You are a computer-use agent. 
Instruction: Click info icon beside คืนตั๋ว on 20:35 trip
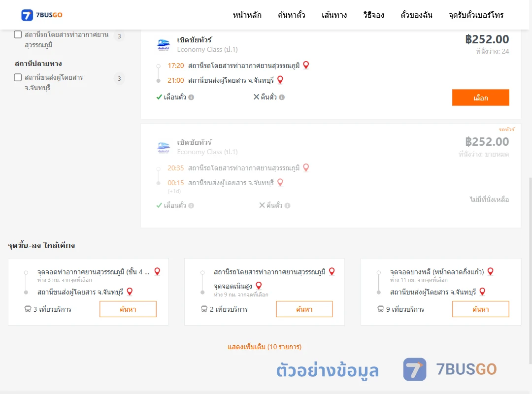pos(288,206)
